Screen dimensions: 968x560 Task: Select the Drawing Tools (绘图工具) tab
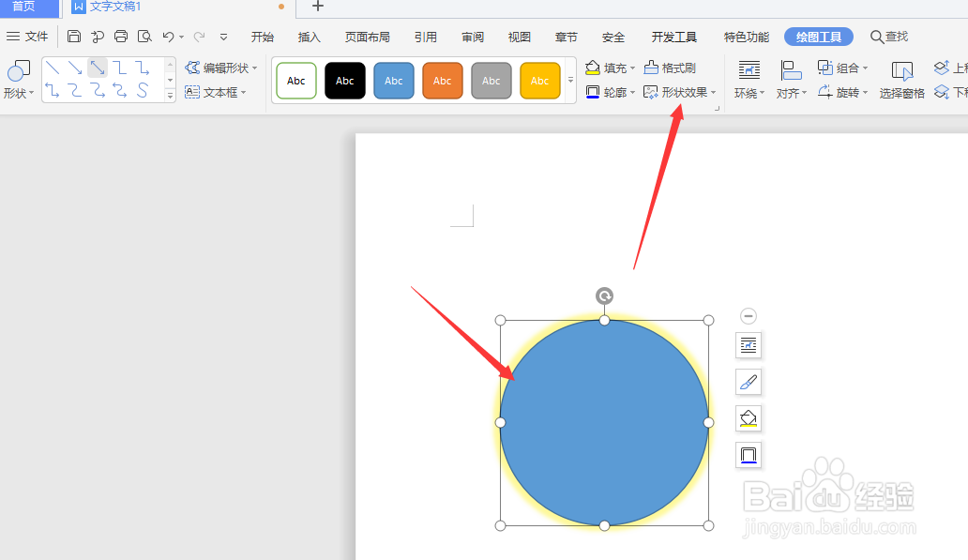click(819, 37)
